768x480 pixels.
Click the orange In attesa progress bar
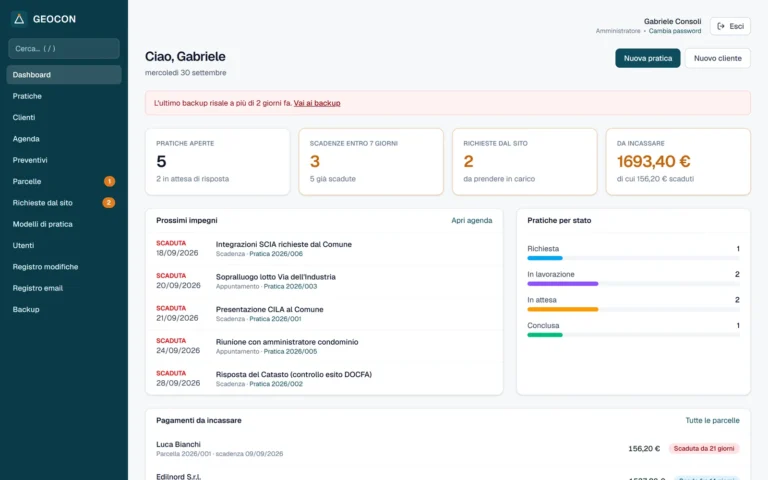[x=563, y=309]
